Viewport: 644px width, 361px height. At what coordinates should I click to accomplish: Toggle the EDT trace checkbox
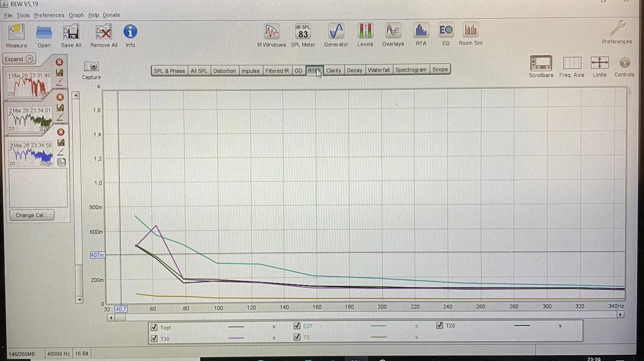point(297,326)
